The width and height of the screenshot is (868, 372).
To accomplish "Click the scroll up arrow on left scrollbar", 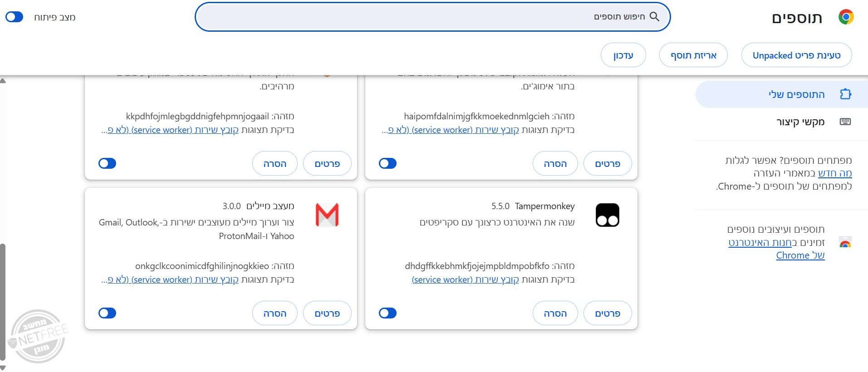I will pyautogui.click(x=3, y=81).
